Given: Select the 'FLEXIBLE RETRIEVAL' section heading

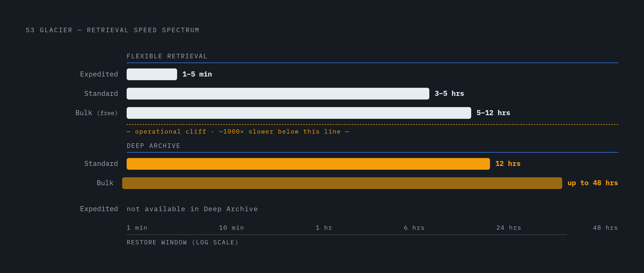Looking at the screenshot, I should [x=167, y=56].
